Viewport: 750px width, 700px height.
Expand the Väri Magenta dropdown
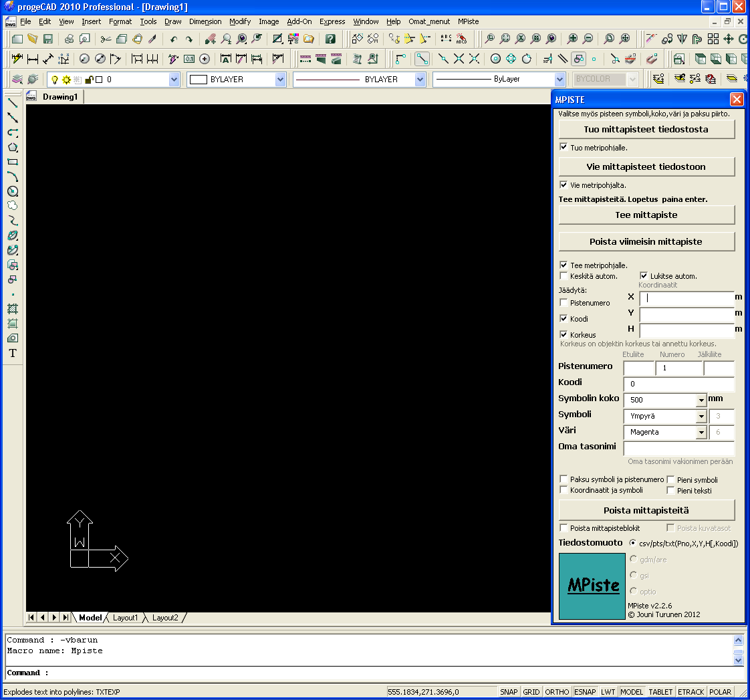tap(701, 432)
